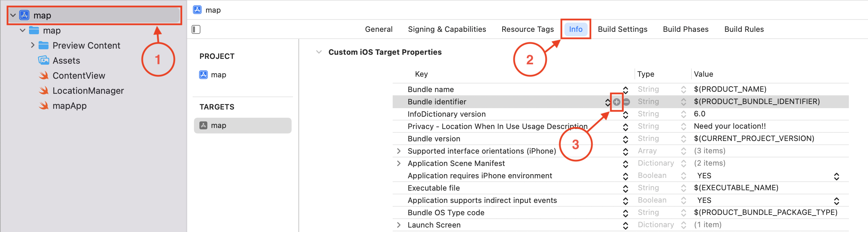The image size is (868, 232).
Task: Toggle the targets sidebar panel icon
Action: pyautogui.click(x=196, y=29)
